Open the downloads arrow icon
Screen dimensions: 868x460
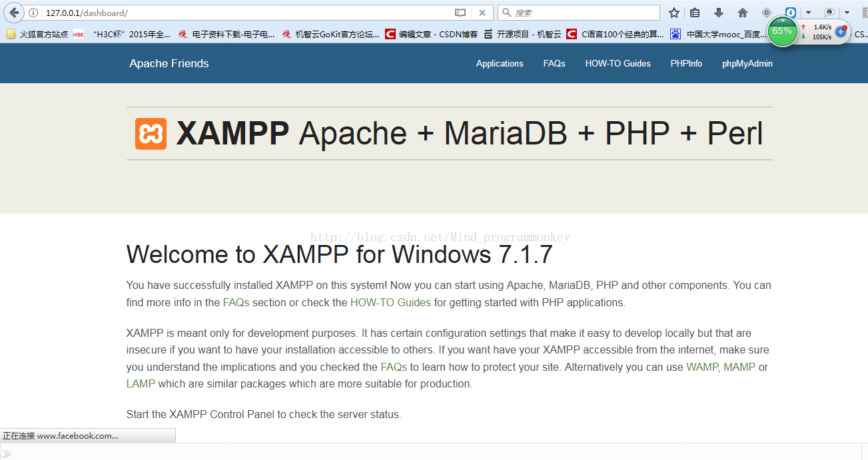[719, 13]
